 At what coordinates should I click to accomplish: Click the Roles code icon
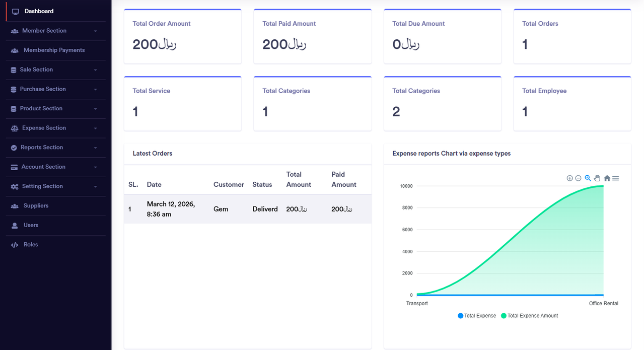15,245
